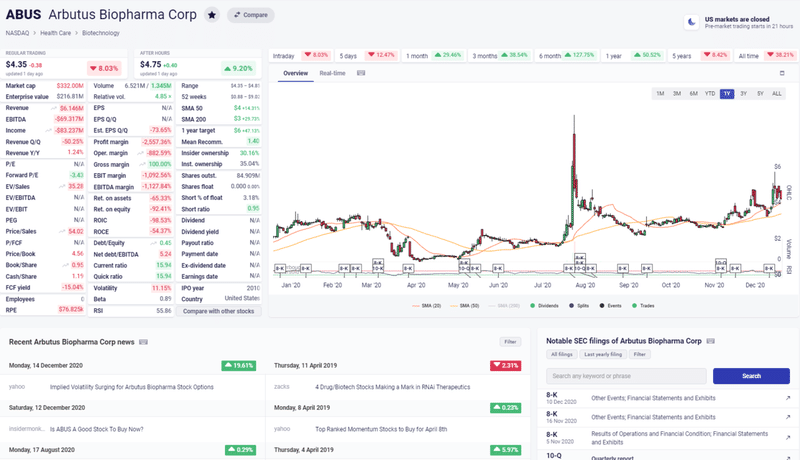Image resolution: width=800 pixels, height=460 pixels.
Task: Toggle SMA (50) line in chart legend
Action: click(x=465, y=306)
